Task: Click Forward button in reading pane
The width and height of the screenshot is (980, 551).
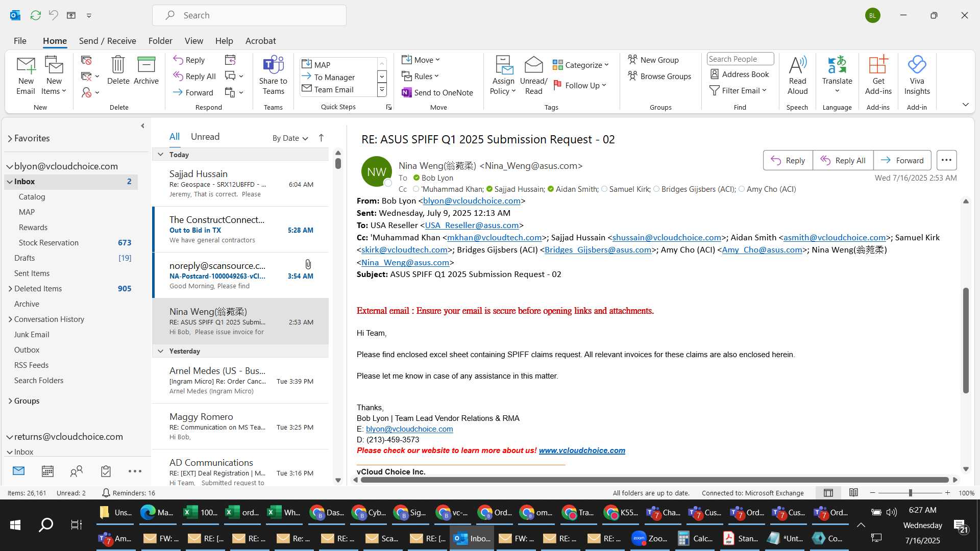Action: pyautogui.click(x=902, y=160)
